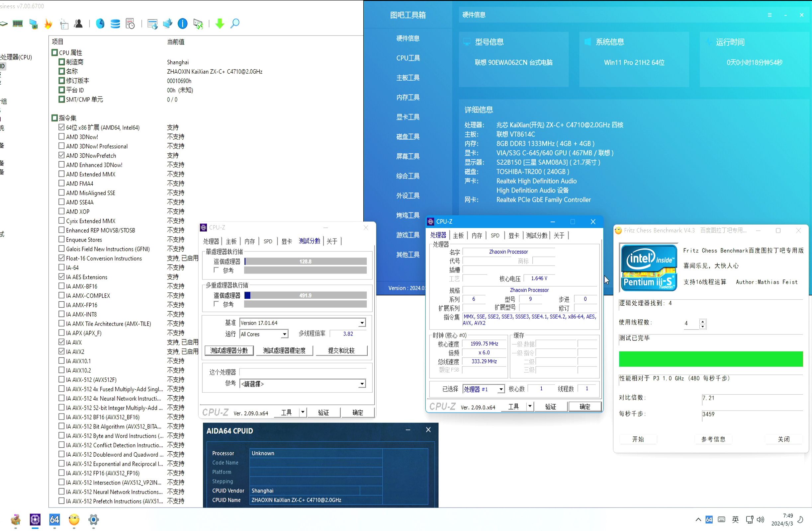Image resolution: width=812 pixels, height=531 pixels.
Task: Toggle Float-16 Conversion Instructions checkbox
Action: point(61,258)
